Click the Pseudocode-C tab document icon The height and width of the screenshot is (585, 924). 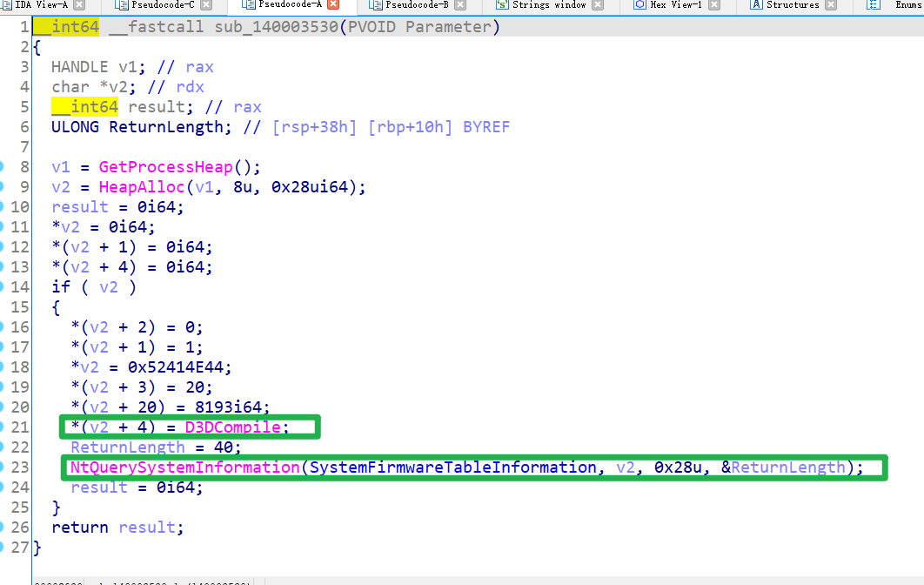(x=122, y=4)
